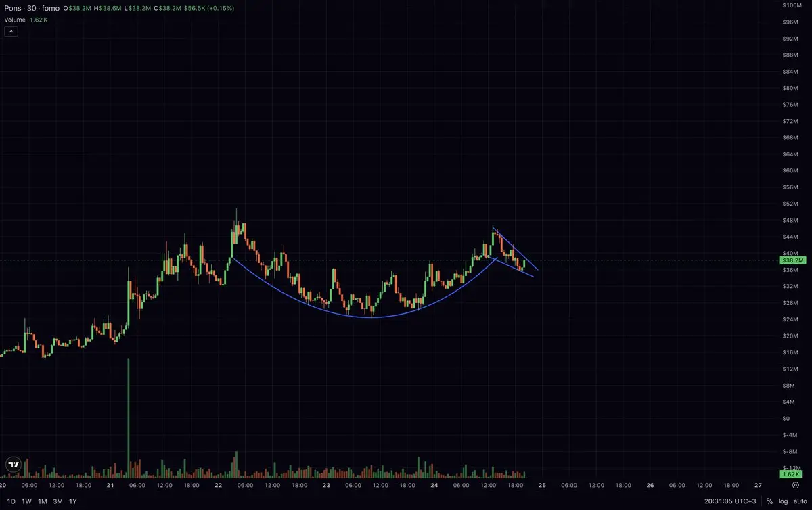Click the Volume value 1.62K in the legend

[x=39, y=20]
